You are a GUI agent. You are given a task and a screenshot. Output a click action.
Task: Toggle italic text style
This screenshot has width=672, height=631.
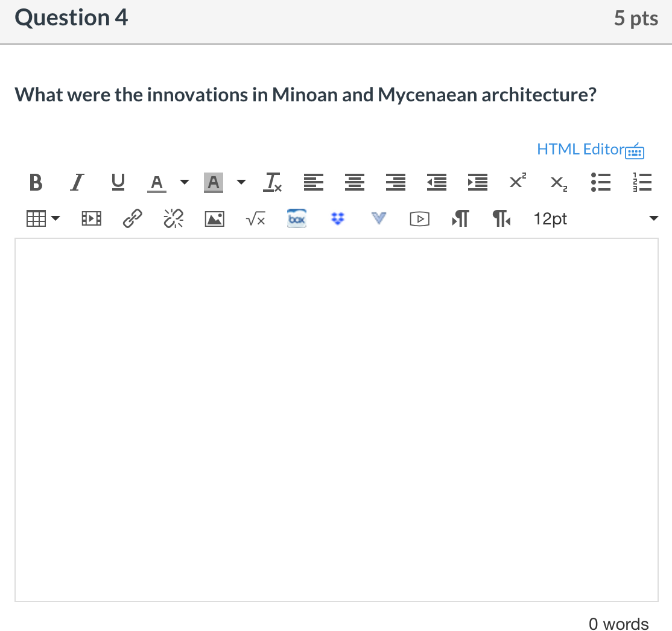coord(76,182)
